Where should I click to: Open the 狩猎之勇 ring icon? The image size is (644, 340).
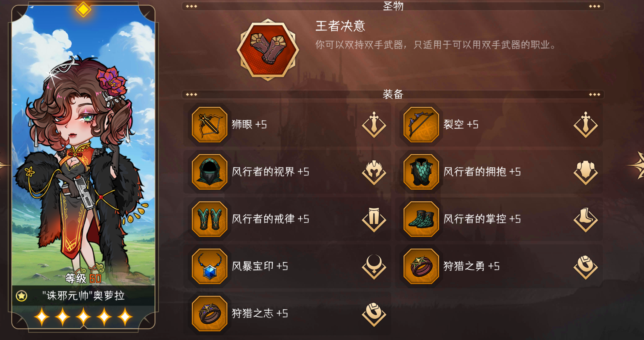[x=421, y=266]
